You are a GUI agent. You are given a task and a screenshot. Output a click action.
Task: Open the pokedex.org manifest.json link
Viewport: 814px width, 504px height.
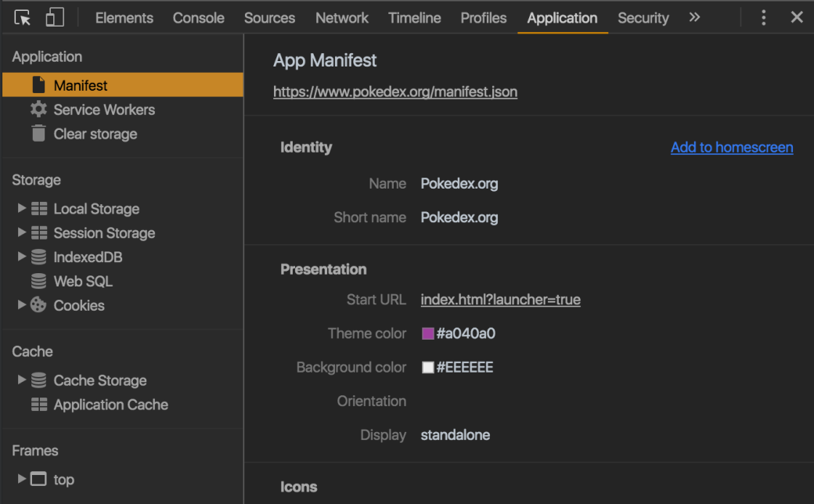pos(395,92)
